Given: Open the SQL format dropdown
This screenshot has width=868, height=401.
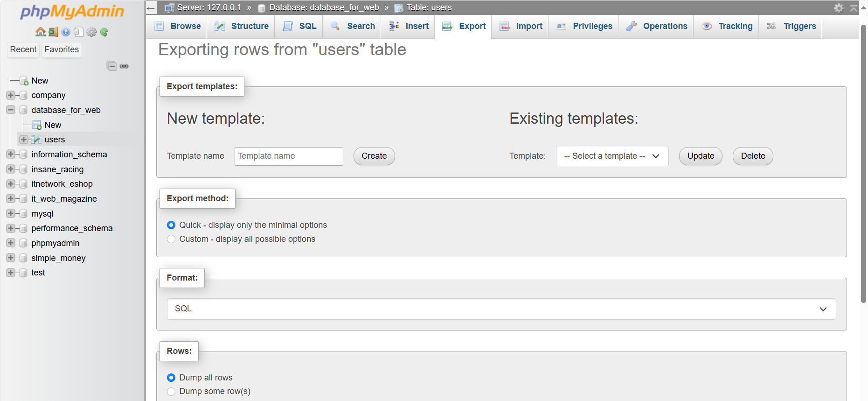Looking at the screenshot, I should coord(501,309).
